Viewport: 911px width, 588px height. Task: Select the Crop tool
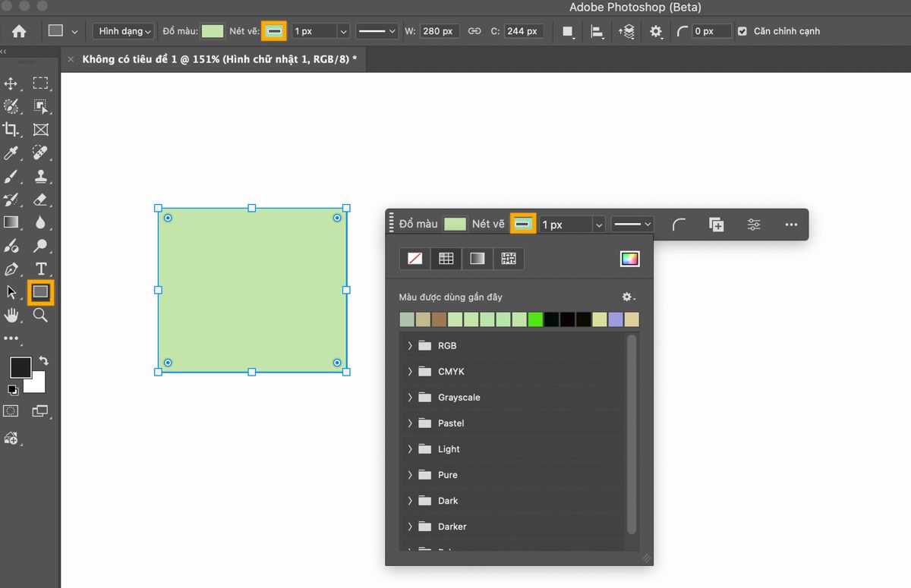tap(11, 130)
